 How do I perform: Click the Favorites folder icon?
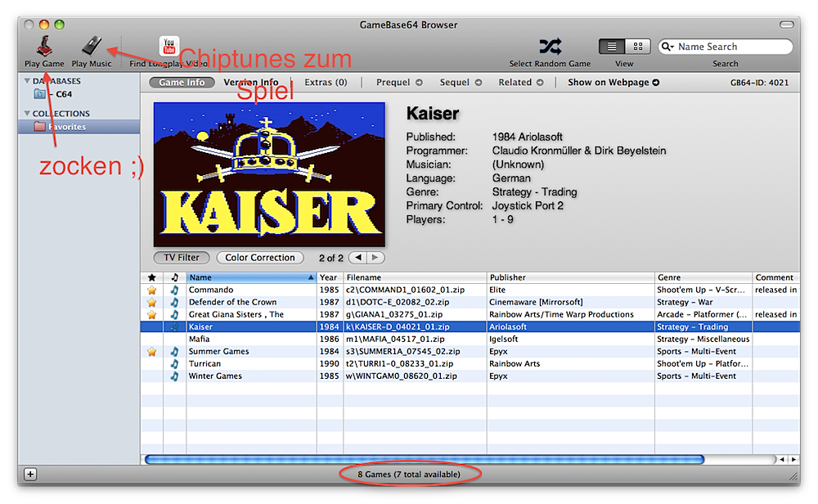click(39, 127)
